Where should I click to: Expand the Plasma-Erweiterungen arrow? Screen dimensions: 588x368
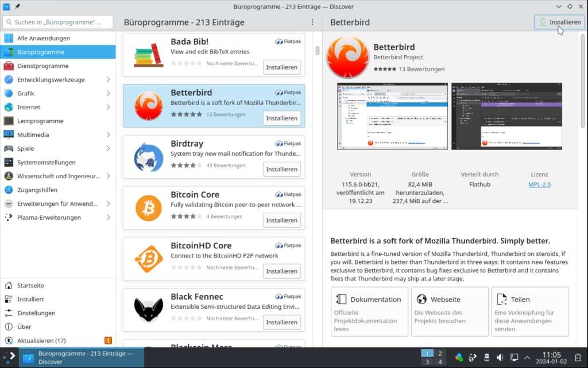pos(108,217)
